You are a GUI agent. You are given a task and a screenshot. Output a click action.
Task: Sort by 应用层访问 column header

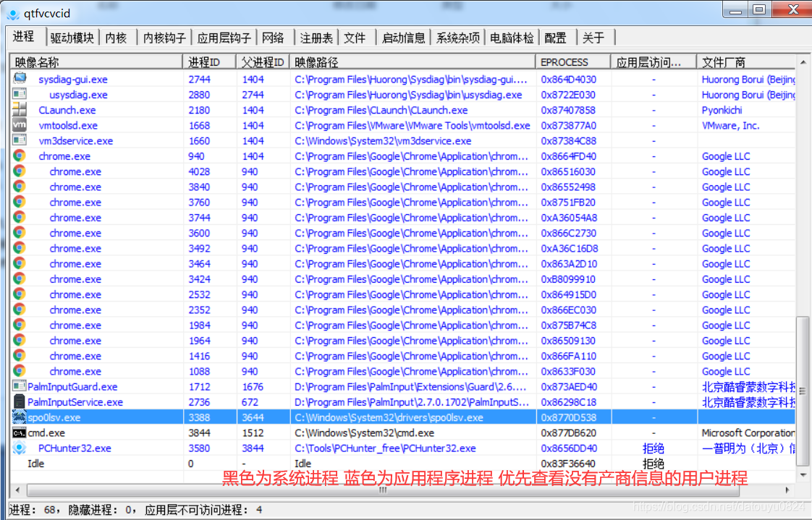pyautogui.click(x=654, y=62)
